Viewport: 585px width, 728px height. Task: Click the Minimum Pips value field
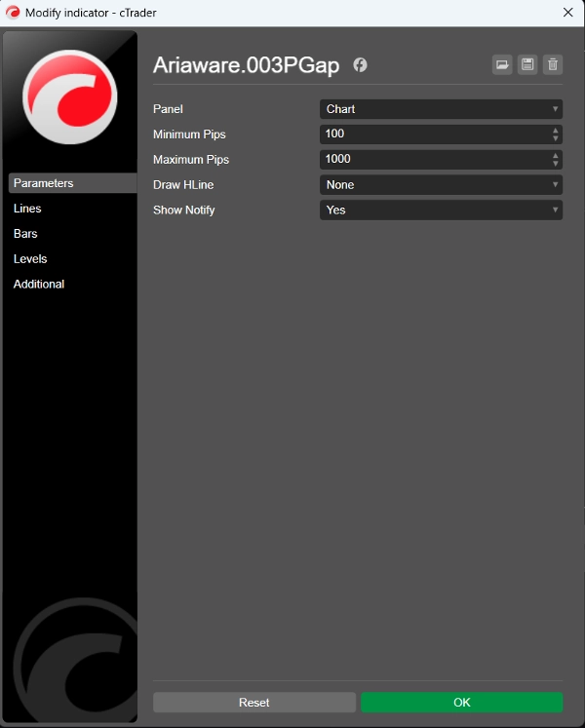[x=434, y=134]
